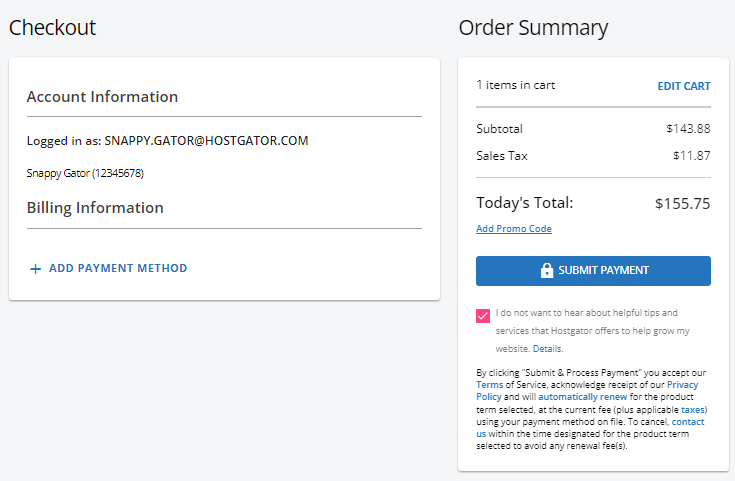Click the contact us link
The height and width of the screenshot is (481, 735).
687,422
